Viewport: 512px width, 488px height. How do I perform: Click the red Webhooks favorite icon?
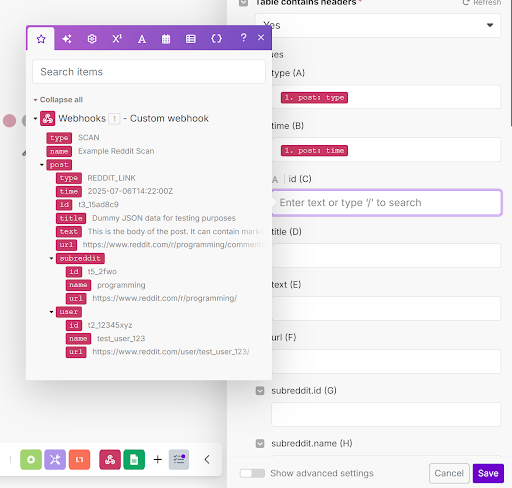click(110, 460)
